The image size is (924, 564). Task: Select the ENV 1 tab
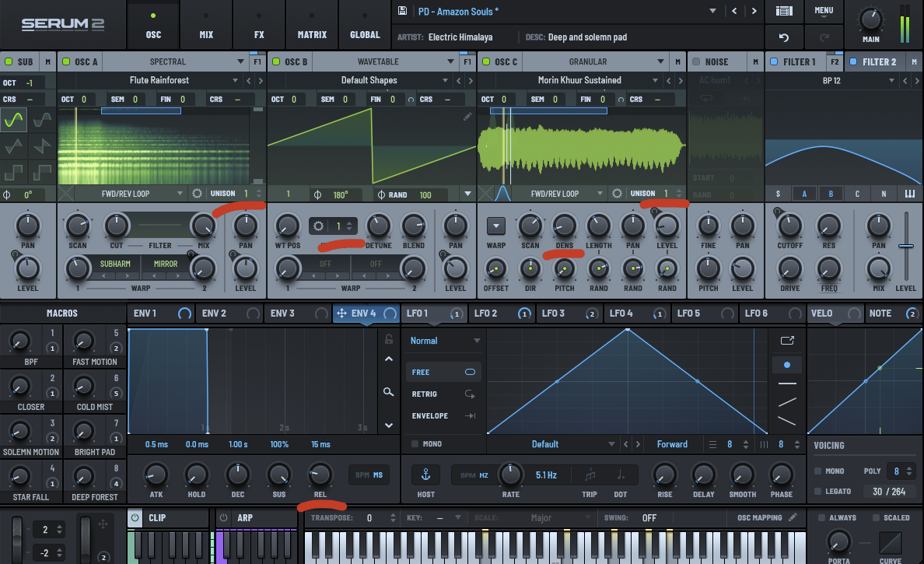point(162,314)
